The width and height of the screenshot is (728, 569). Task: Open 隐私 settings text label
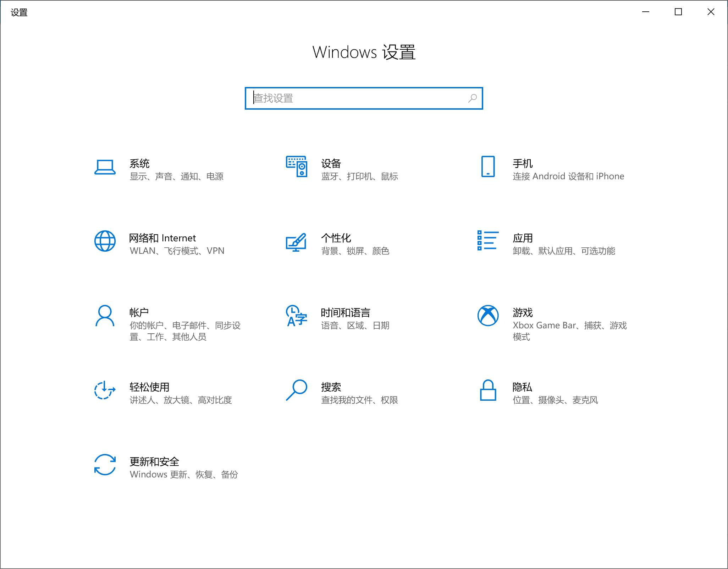[x=522, y=387]
